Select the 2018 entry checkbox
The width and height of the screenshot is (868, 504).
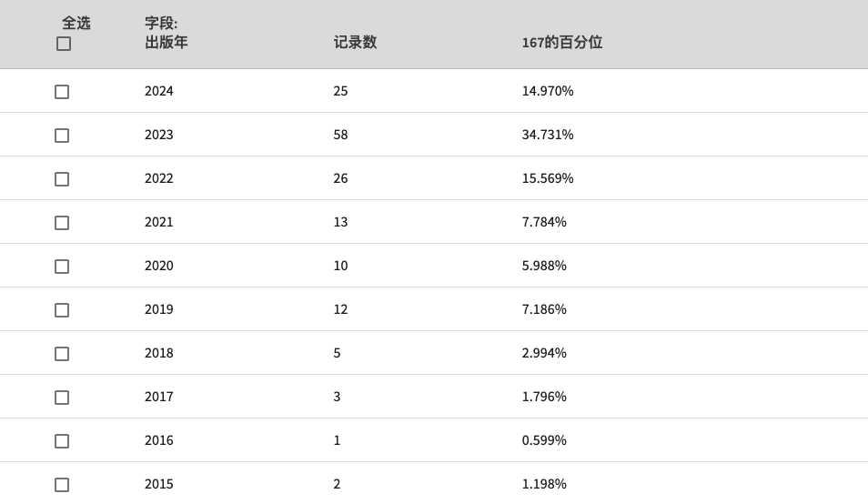[62, 354]
